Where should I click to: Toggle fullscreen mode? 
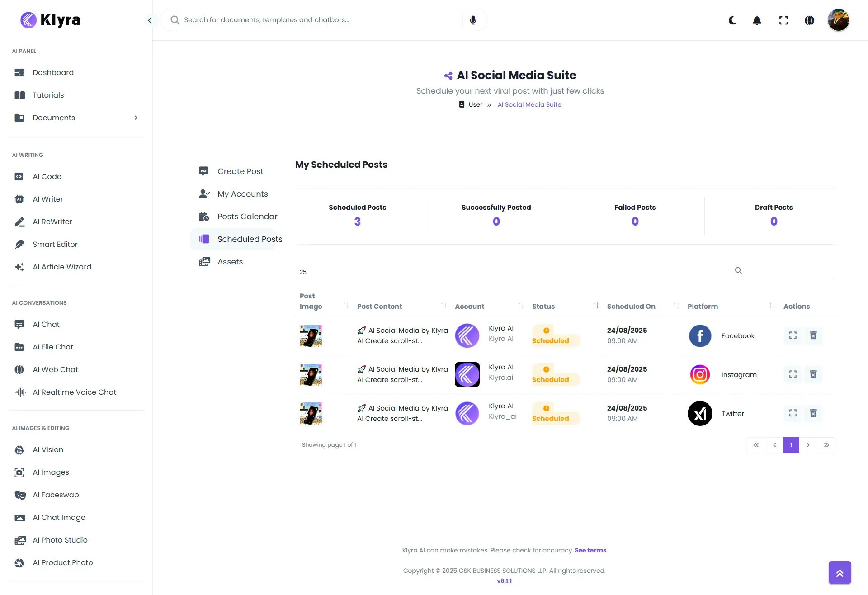(783, 20)
